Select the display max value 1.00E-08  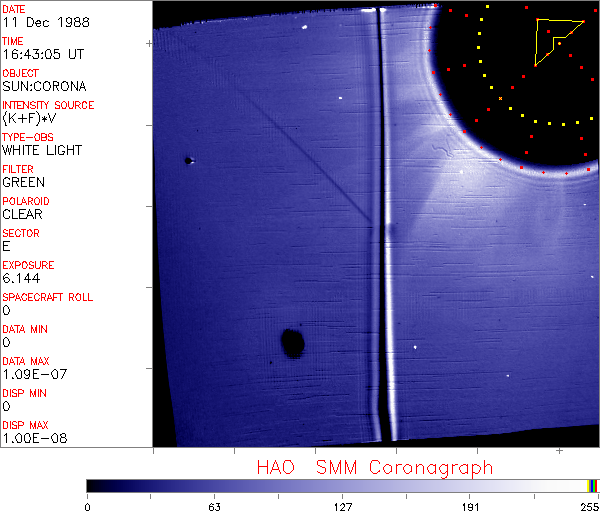[35, 438]
